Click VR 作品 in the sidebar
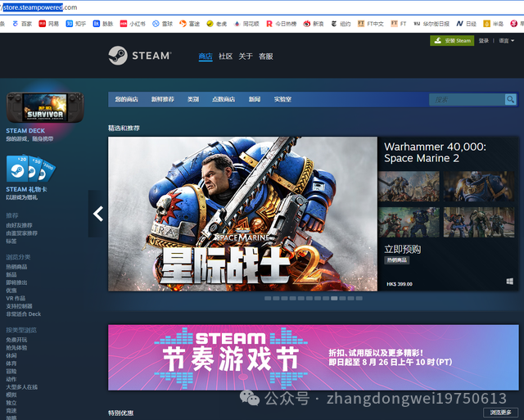 coord(16,298)
